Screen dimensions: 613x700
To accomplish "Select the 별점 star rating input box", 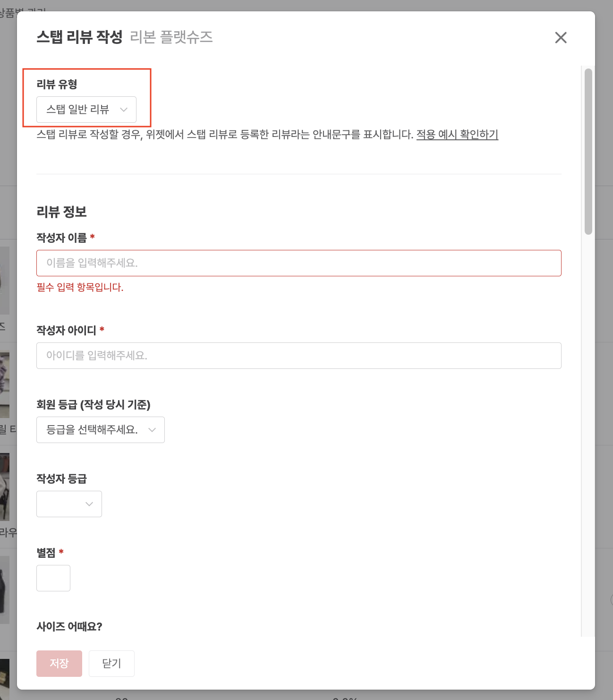I will [x=53, y=578].
